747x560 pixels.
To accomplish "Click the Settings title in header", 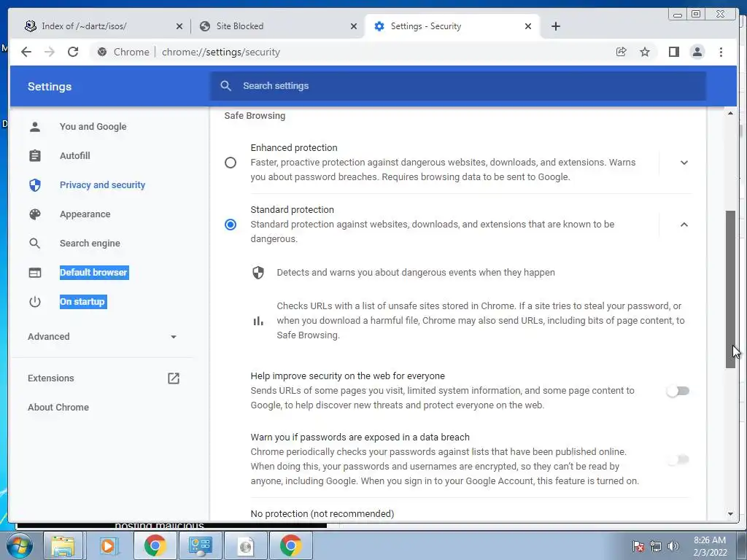I will click(x=50, y=87).
